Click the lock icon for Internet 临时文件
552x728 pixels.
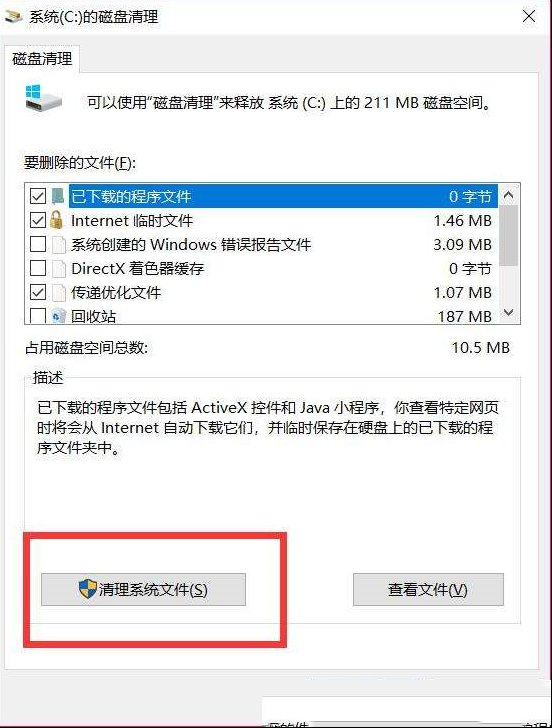[57, 220]
